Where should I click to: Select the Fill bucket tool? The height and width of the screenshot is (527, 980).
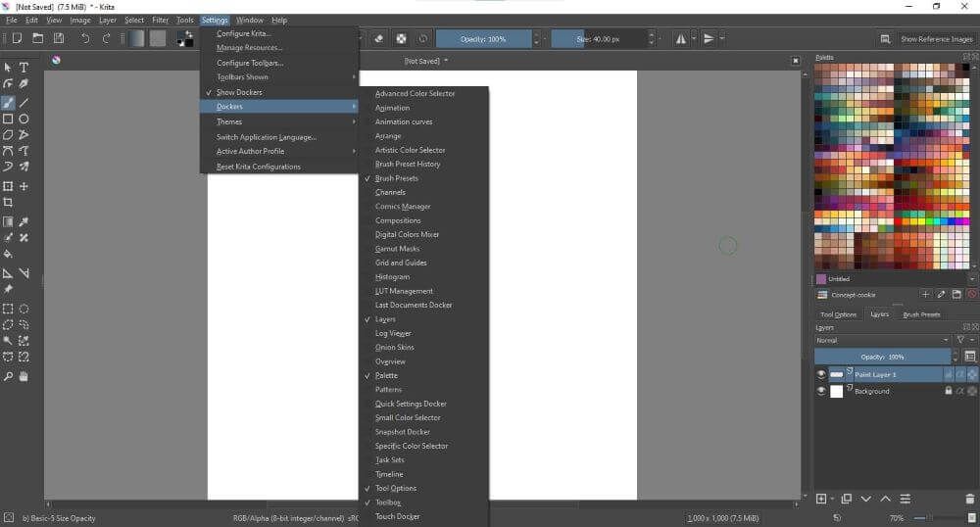(8, 254)
